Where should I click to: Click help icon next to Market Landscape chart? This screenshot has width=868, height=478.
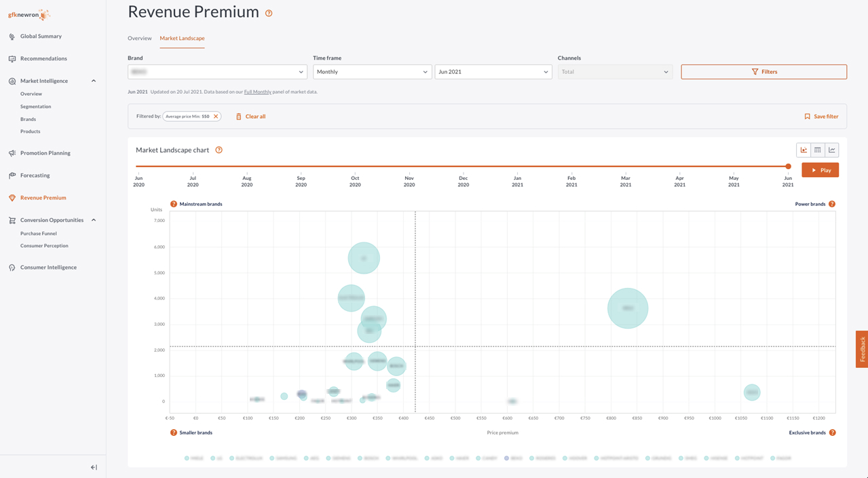point(219,150)
